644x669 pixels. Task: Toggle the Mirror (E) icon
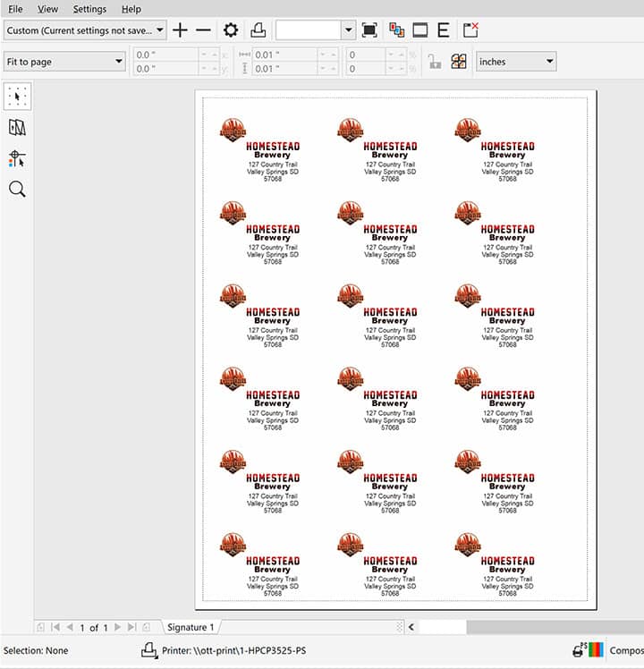(444, 30)
